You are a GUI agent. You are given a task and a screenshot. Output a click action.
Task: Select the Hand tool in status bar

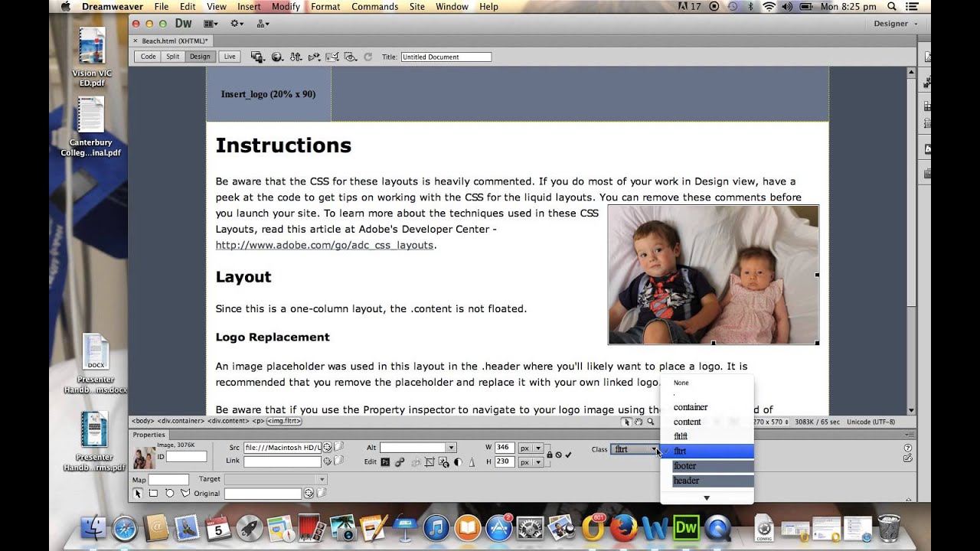639,422
